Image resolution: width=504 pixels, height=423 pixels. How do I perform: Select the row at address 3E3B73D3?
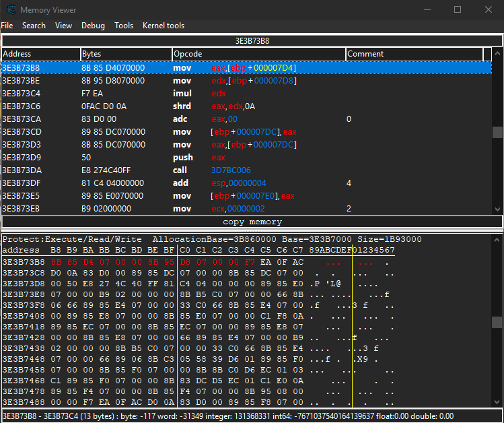pos(246,145)
